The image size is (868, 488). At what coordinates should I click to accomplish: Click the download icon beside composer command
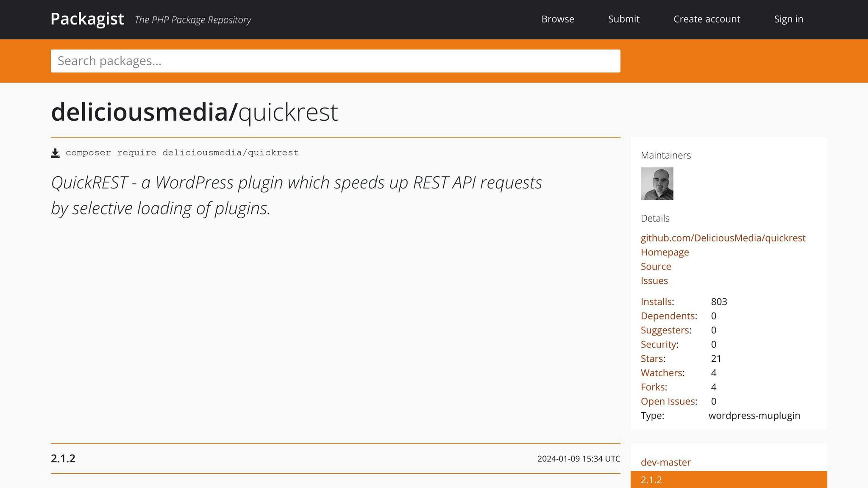click(55, 153)
